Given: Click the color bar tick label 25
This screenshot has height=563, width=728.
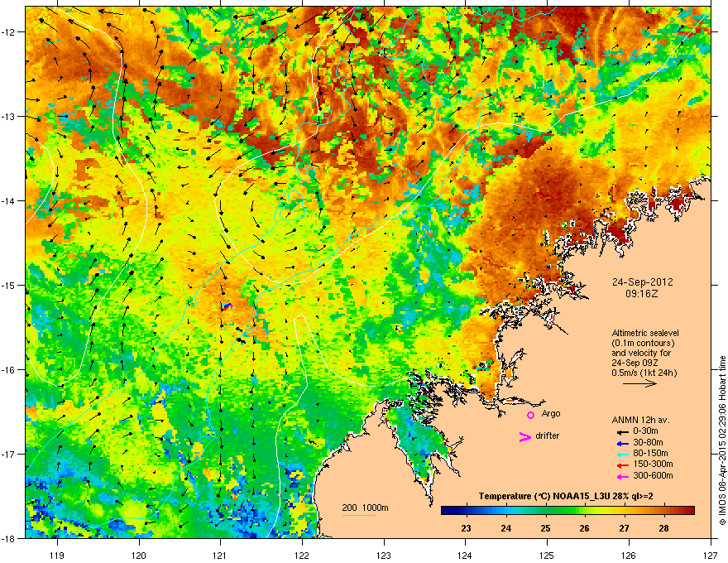Looking at the screenshot, I should pos(545,528).
